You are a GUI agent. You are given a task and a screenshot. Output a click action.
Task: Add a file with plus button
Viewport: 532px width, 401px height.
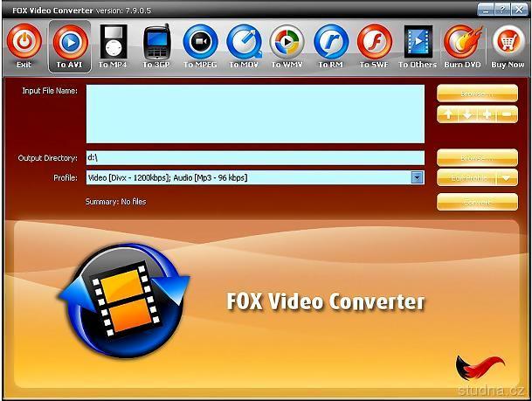click(x=487, y=114)
